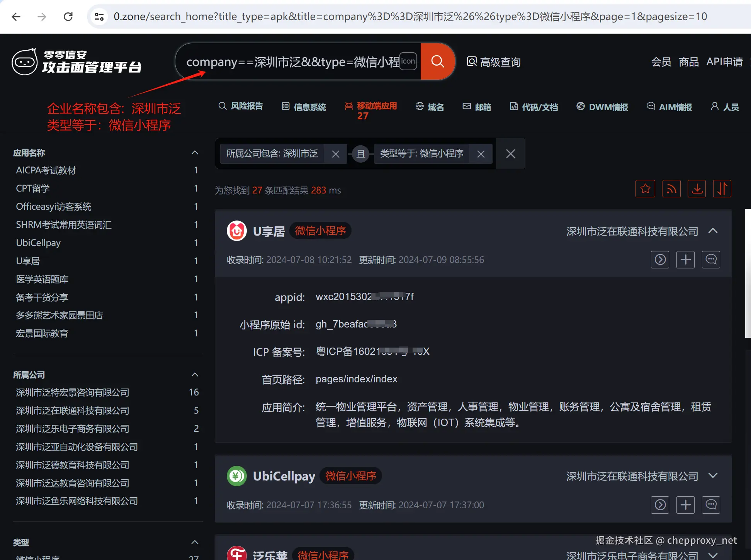Open the 域名 tab
The width and height of the screenshot is (751, 560).
tap(430, 107)
